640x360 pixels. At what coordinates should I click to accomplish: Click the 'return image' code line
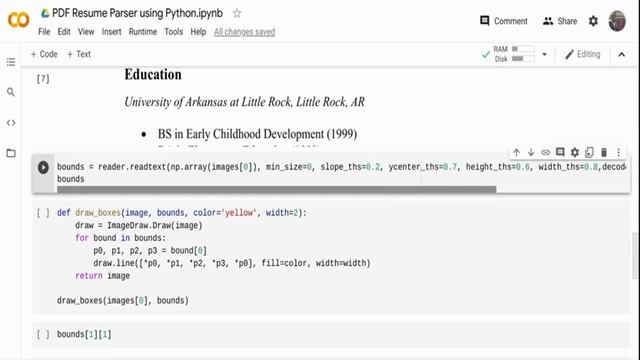point(102,276)
